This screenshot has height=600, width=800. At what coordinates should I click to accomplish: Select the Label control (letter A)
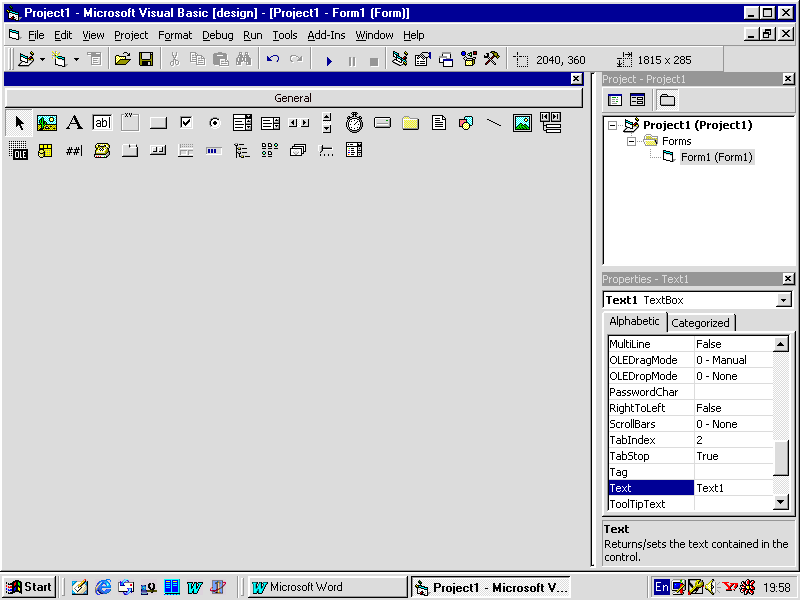pos(74,123)
